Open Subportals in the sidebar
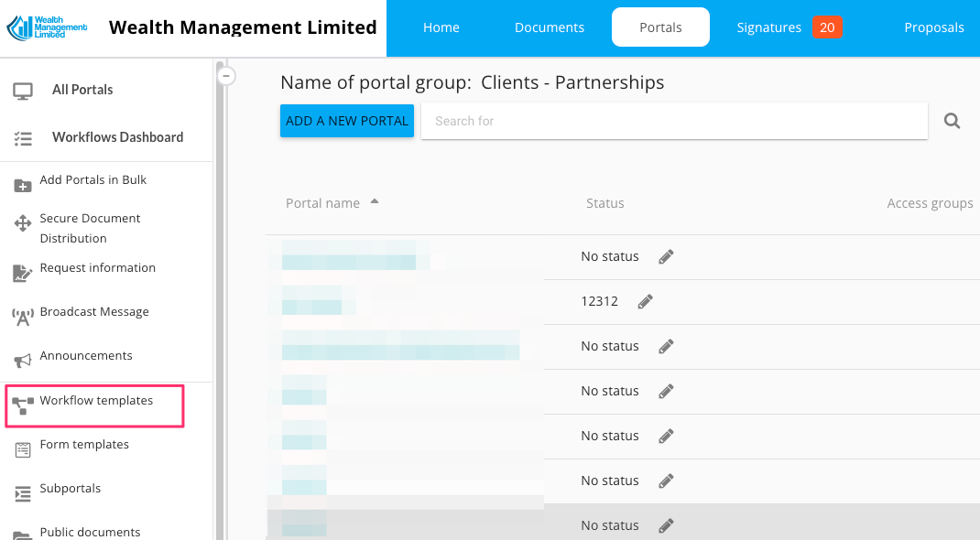The height and width of the screenshot is (540, 980). 71,489
